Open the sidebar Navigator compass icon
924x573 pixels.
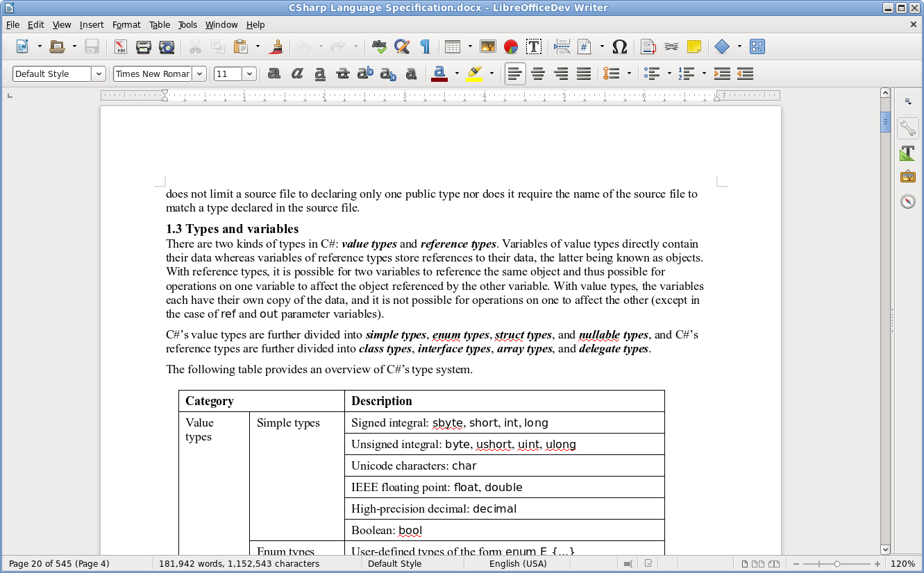[x=908, y=201]
